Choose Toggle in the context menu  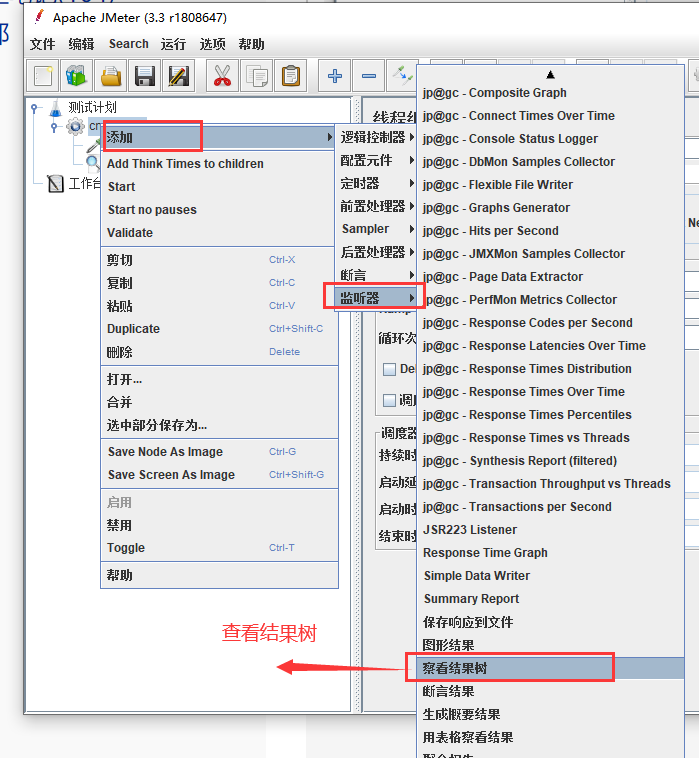point(219,548)
